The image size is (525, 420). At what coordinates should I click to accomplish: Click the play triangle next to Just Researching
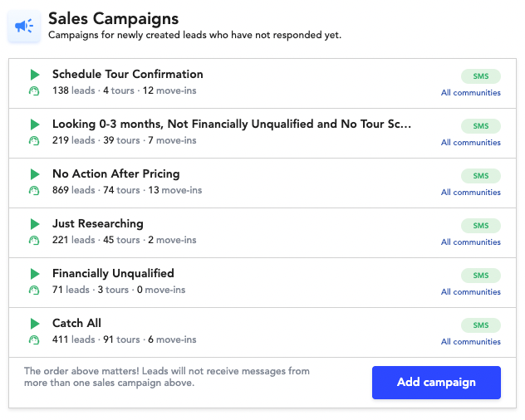tap(35, 224)
